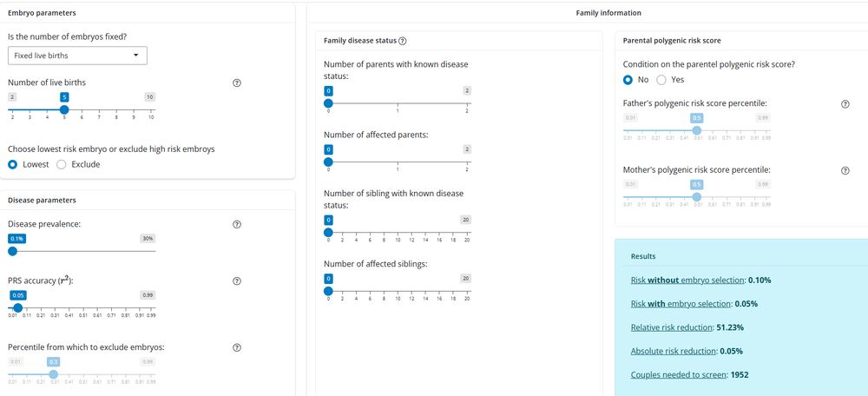Click help icon beside Number of live births

[237, 83]
